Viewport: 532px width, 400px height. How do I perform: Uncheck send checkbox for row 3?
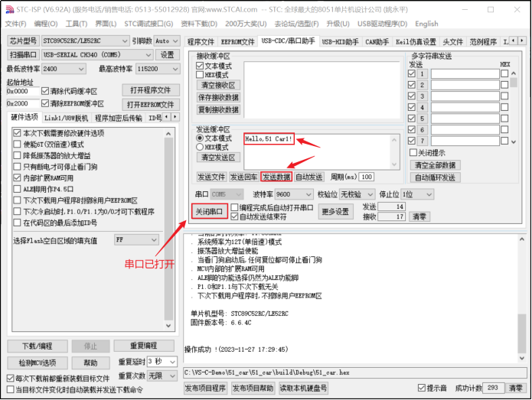412,96
